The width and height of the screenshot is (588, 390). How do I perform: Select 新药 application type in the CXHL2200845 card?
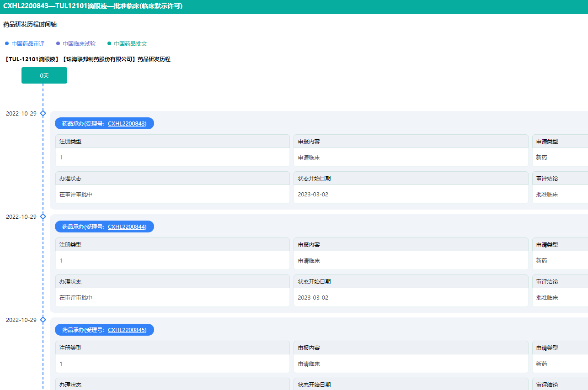[x=541, y=364]
